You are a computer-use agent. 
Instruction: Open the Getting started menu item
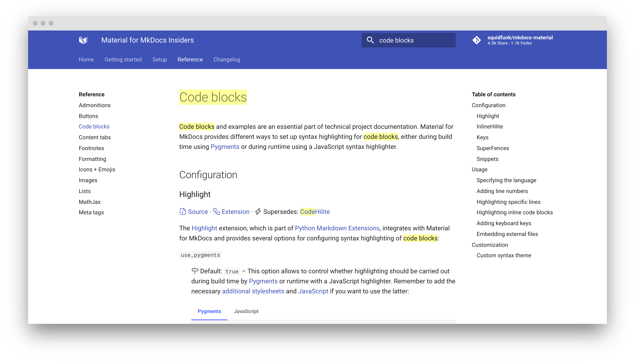123,59
